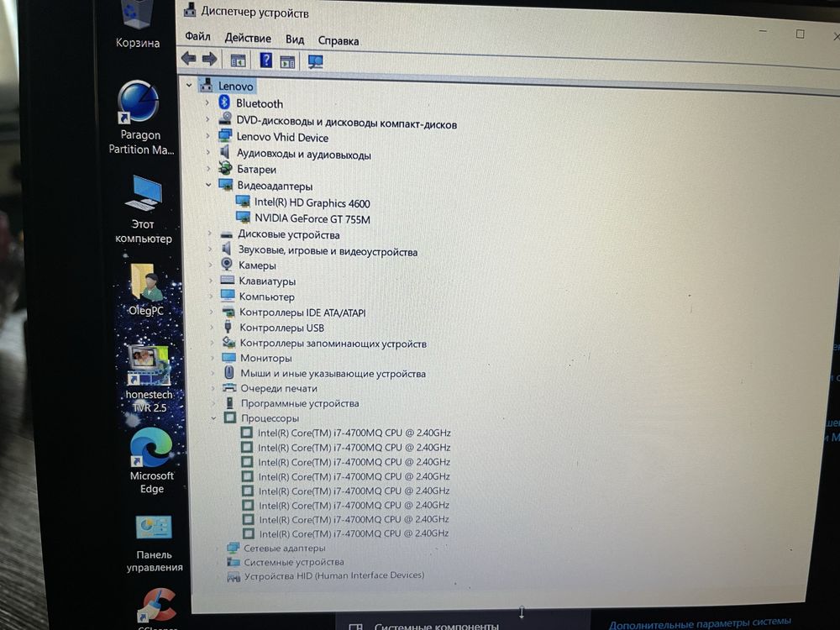This screenshot has height=630, width=840.
Task: Open honestech TVR 2.5 desktop shortcut
Action: click(x=149, y=380)
